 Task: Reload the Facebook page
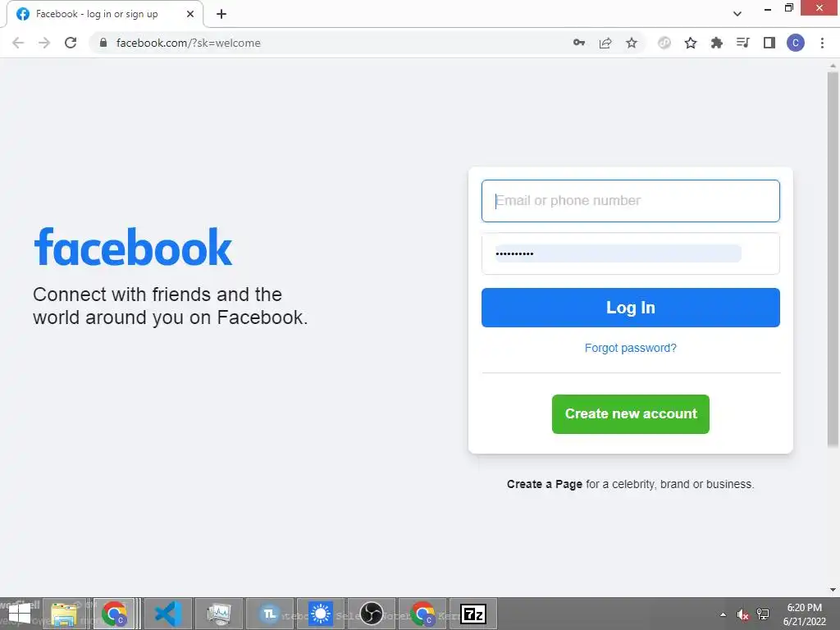tap(71, 43)
